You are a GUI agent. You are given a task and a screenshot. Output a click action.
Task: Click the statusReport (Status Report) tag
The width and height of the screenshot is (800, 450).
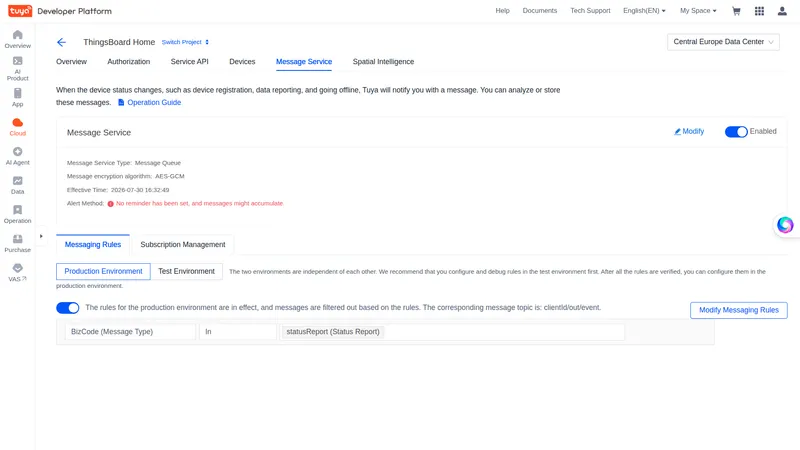point(333,332)
